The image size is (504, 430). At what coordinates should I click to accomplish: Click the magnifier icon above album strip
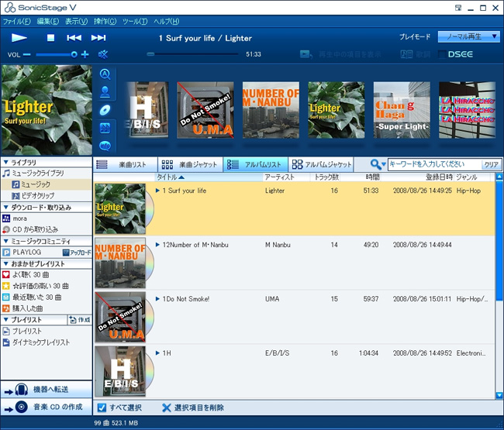[105, 74]
